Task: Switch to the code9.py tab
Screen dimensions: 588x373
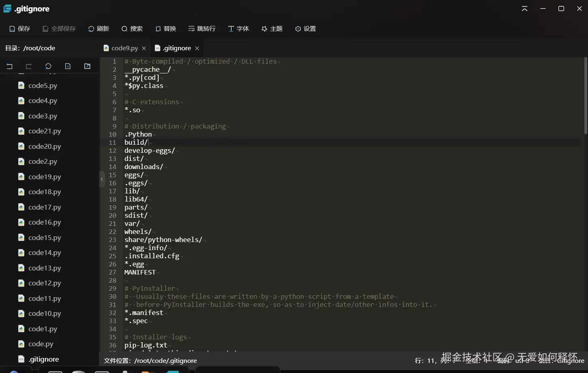Action: (121, 48)
